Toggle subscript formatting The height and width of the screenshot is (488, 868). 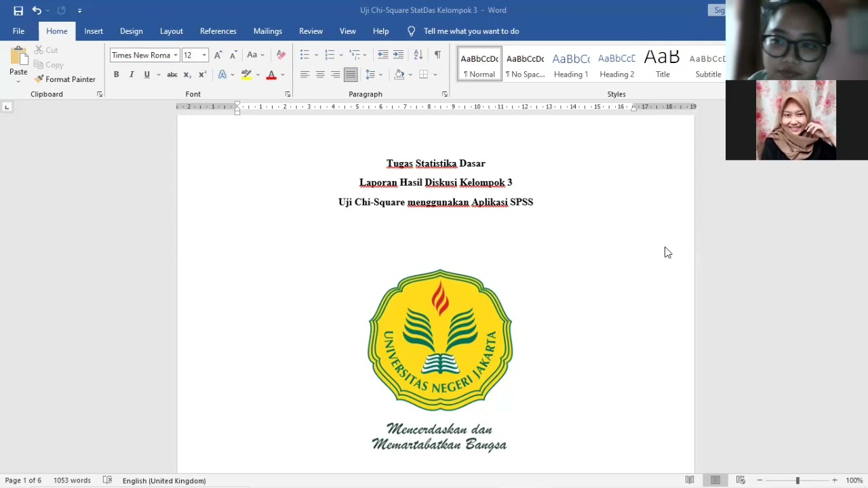pos(187,75)
